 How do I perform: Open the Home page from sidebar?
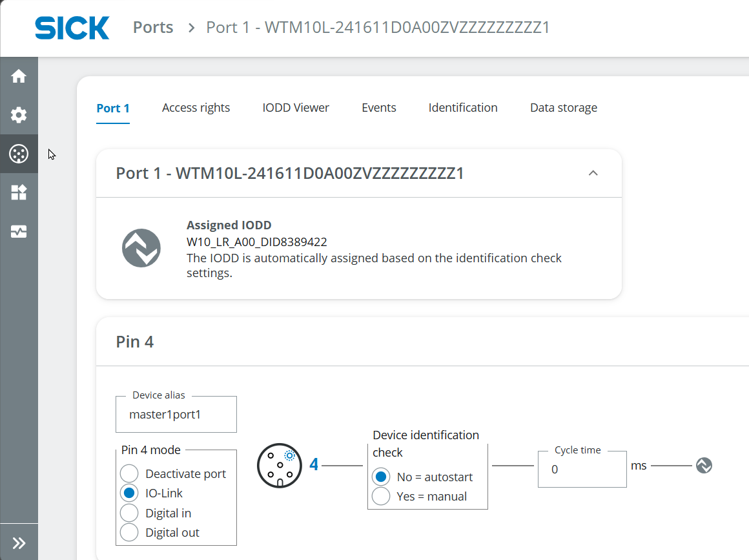point(19,76)
